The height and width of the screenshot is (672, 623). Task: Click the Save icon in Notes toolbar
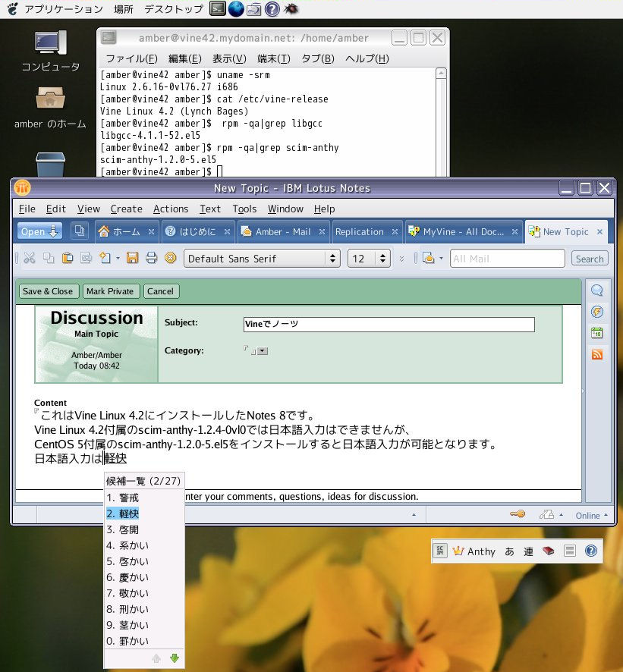(132, 259)
